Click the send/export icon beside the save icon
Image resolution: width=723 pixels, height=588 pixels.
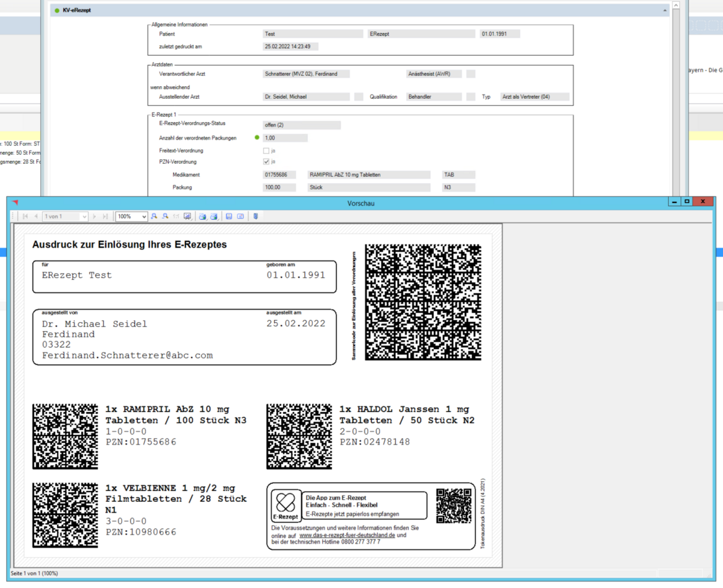point(240,216)
